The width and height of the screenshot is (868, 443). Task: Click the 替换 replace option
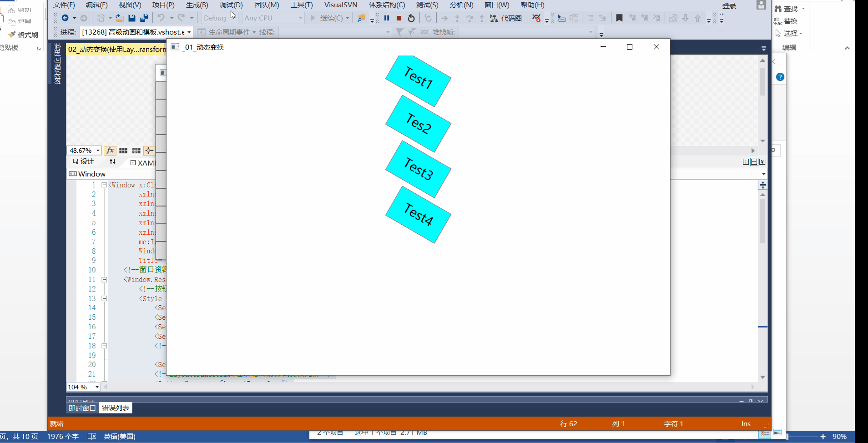point(786,21)
